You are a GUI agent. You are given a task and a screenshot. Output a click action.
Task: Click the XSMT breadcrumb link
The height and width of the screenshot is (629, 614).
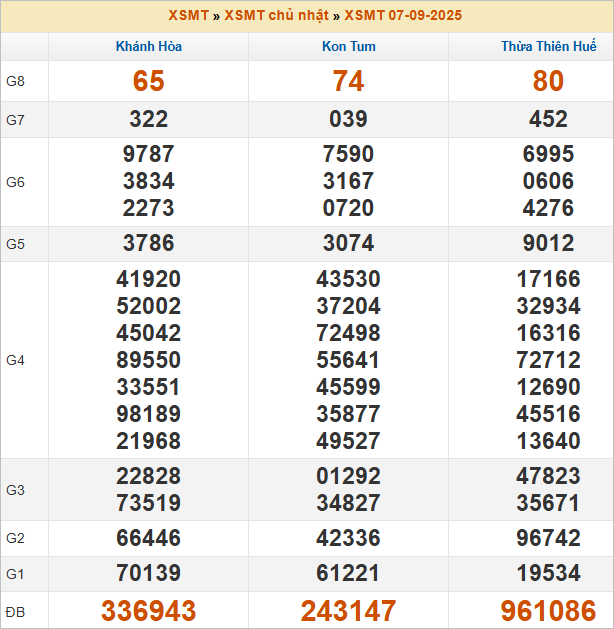[x=188, y=16]
